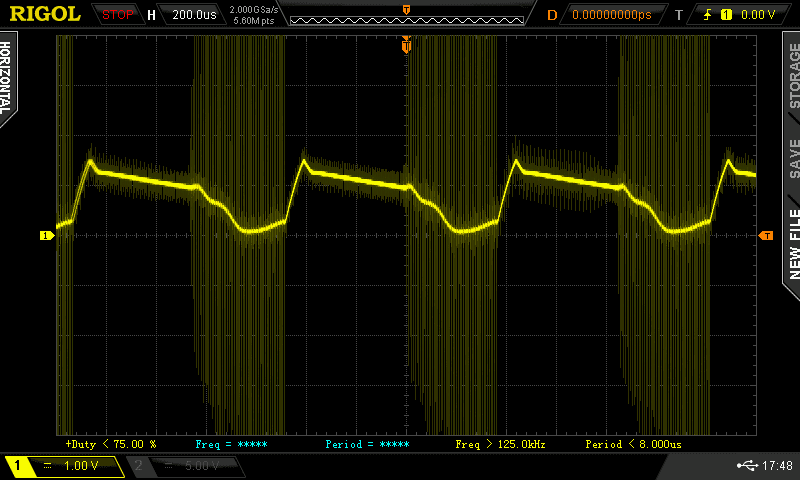Click the red STOP run status indicator
Screen dimensions: 800x480
(118, 15)
